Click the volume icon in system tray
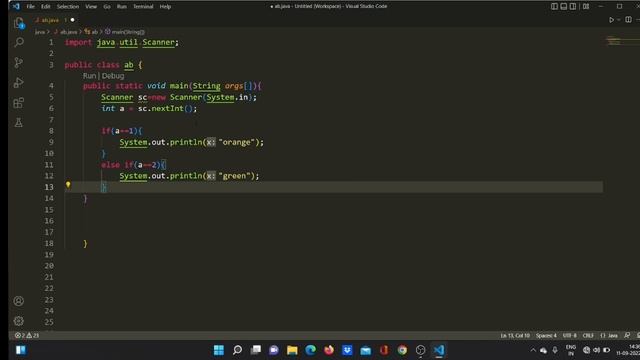Screen dimensions: 640x360 click(x=596, y=350)
